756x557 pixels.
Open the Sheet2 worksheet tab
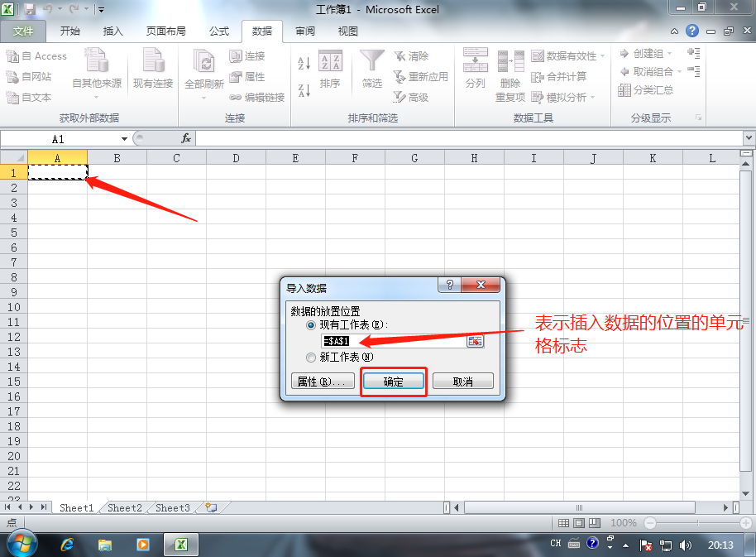point(124,508)
